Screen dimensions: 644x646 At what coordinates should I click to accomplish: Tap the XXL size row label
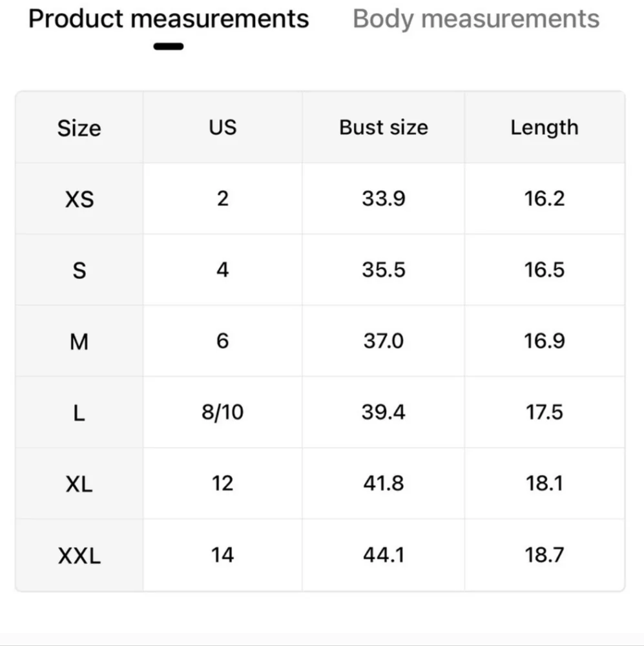tap(79, 555)
